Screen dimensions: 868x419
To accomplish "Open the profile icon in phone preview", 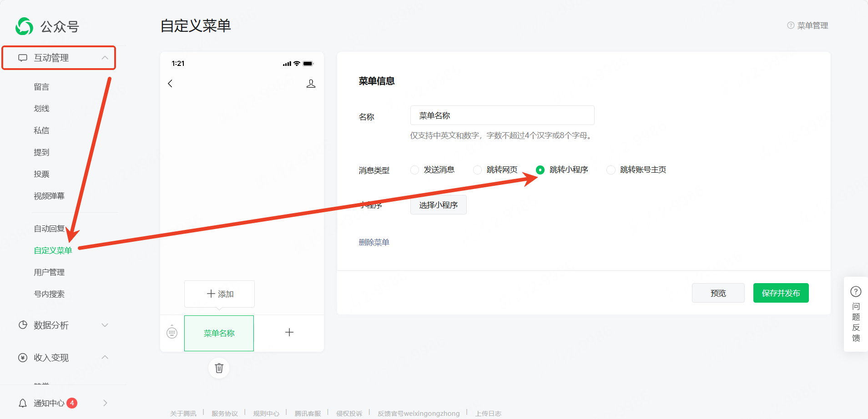I will [311, 84].
